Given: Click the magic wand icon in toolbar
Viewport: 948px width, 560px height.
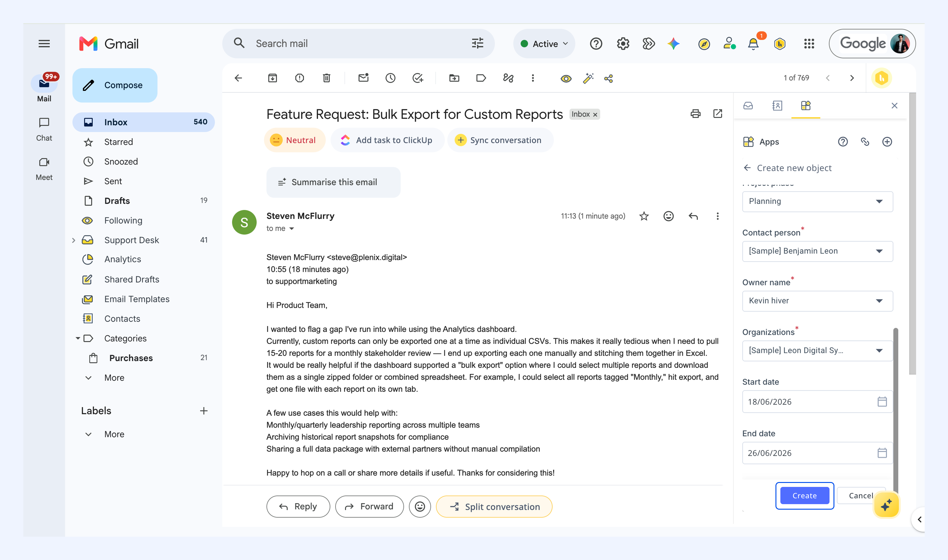Looking at the screenshot, I should click(x=588, y=78).
